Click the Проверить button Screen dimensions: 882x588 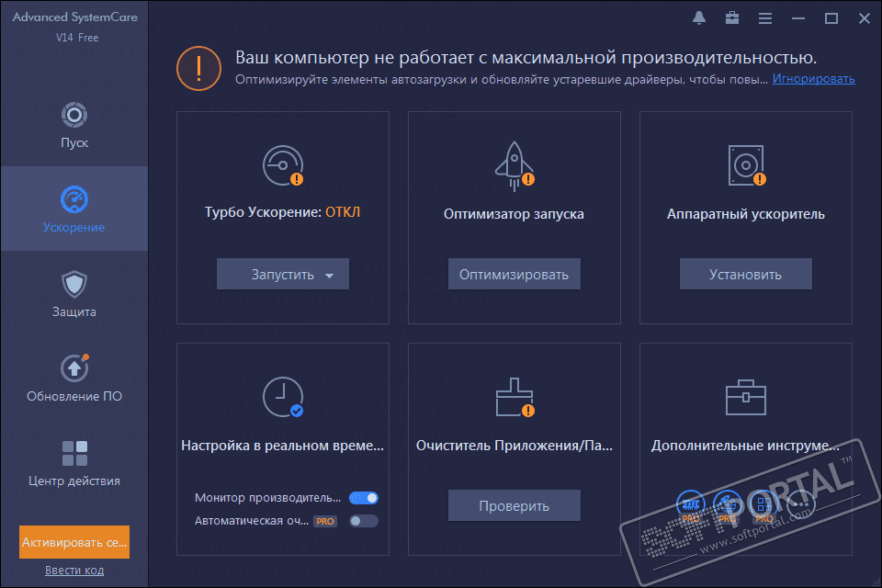coord(514,505)
